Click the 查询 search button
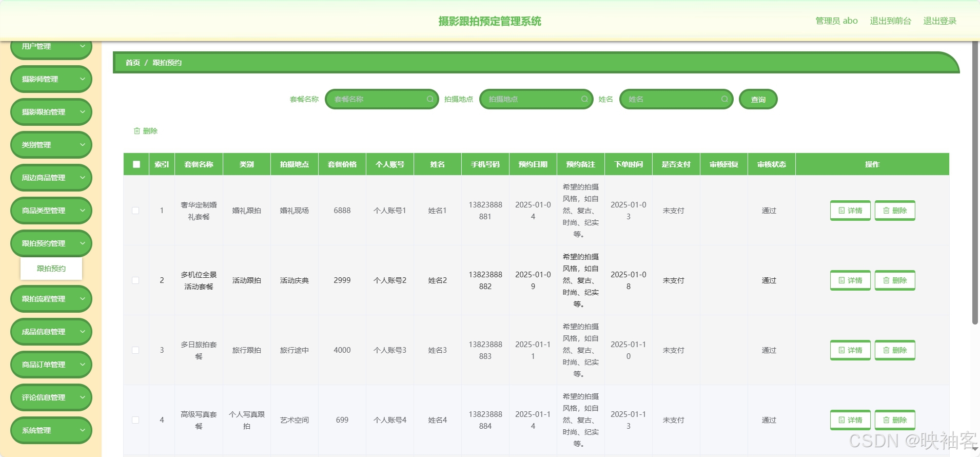 pos(758,99)
